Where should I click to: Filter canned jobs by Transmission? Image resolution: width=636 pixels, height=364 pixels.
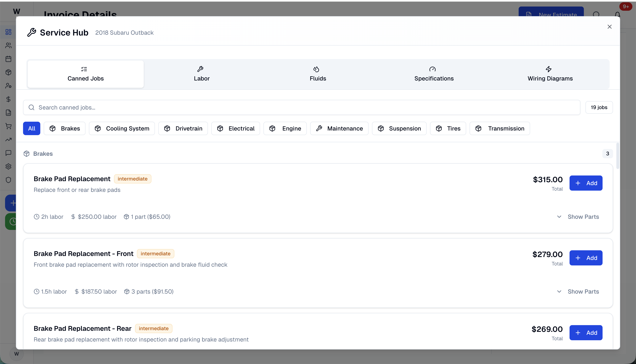click(500, 128)
